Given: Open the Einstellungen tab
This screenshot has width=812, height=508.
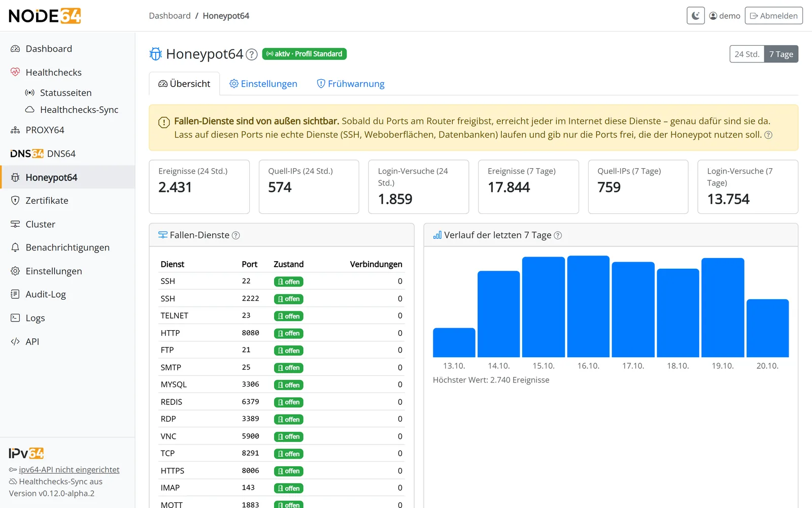Looking at the screenshot, I should (x=263, y=84).
